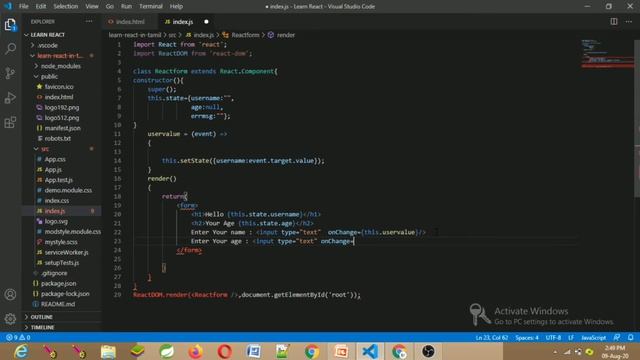Click the feedback icon in status bar
The height and width of the screenshot is (360, 640).
617,338
